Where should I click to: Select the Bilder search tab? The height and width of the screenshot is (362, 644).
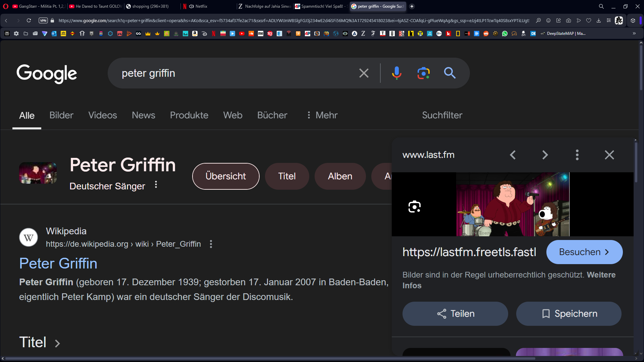click(x=61, y=115)
